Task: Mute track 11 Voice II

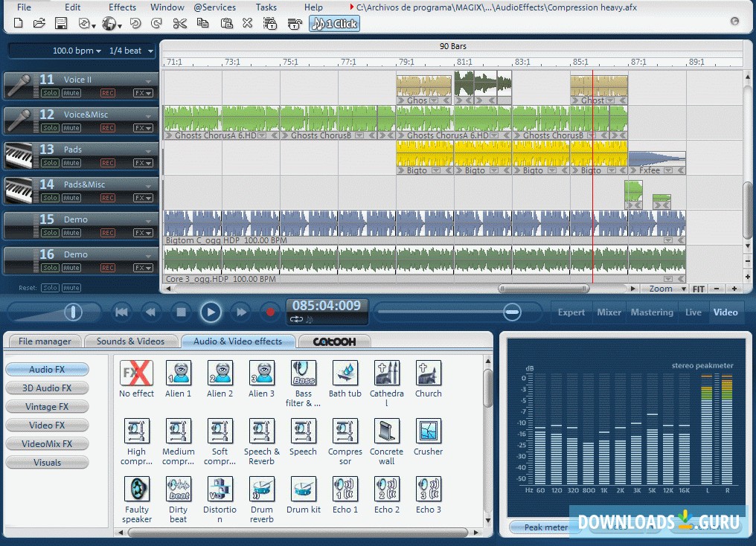Action: pos(70,93)
